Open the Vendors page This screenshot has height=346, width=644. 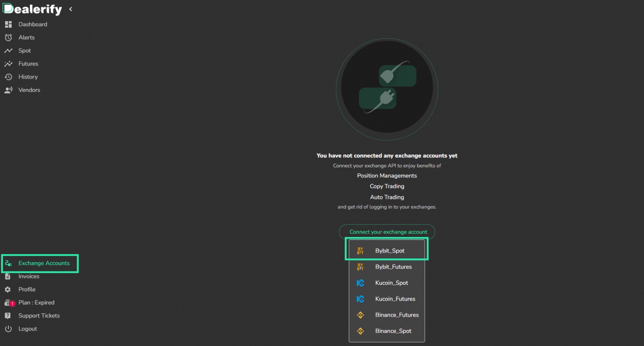29,90
